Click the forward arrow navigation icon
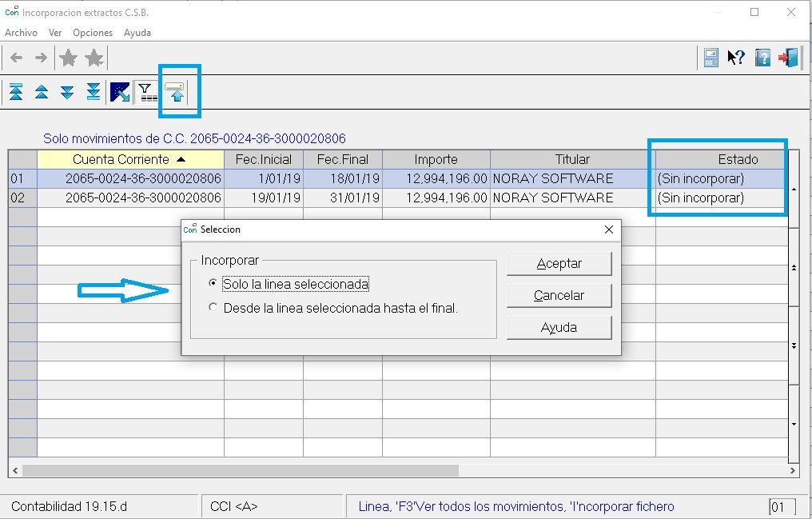812x519 pixels. [x=41, y=58]
